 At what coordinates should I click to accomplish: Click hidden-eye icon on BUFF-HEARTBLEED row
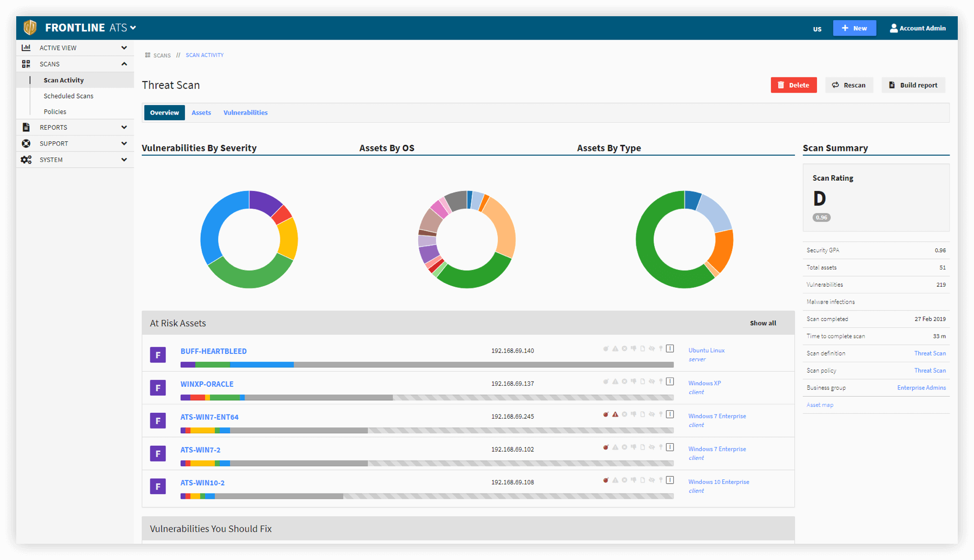(x=651, y=349)
